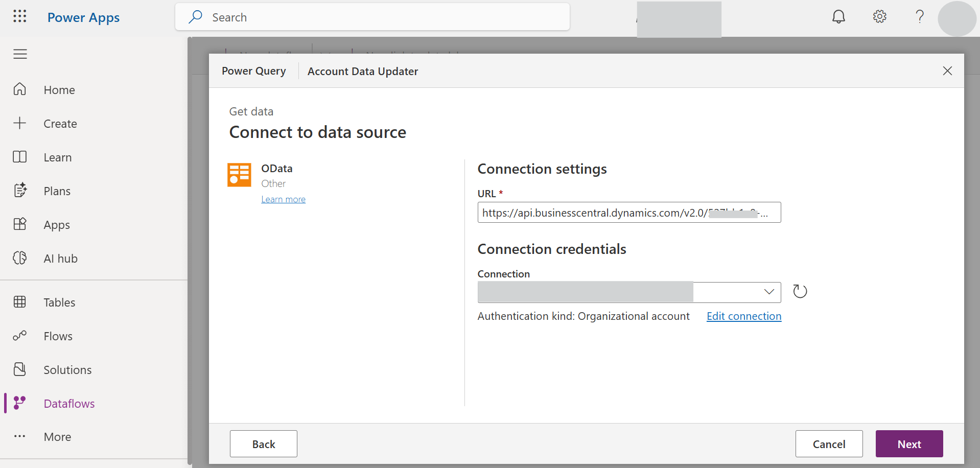The width and height of the screenshot is (980, 468).
Task: Open the OData Learn more link
Action: pyautogui.click(x=283, y=199)
